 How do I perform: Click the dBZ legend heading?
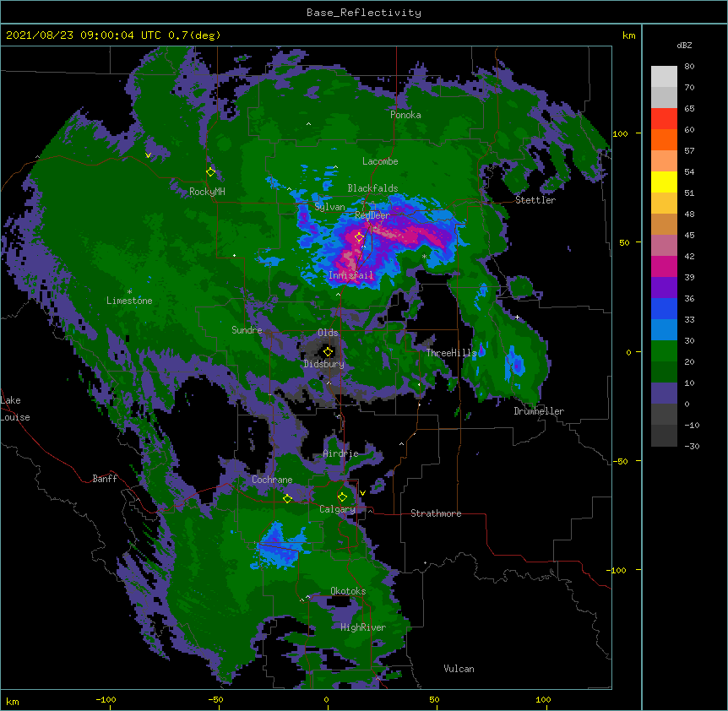684,45
